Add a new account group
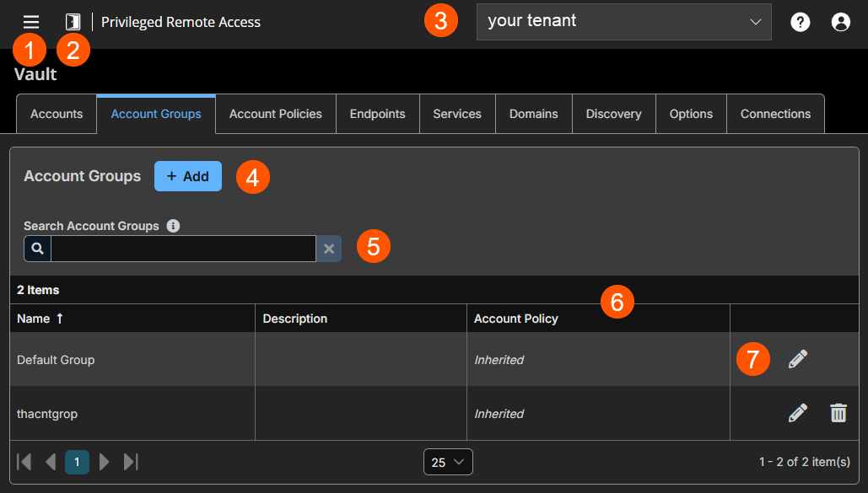 click(187, 176)
